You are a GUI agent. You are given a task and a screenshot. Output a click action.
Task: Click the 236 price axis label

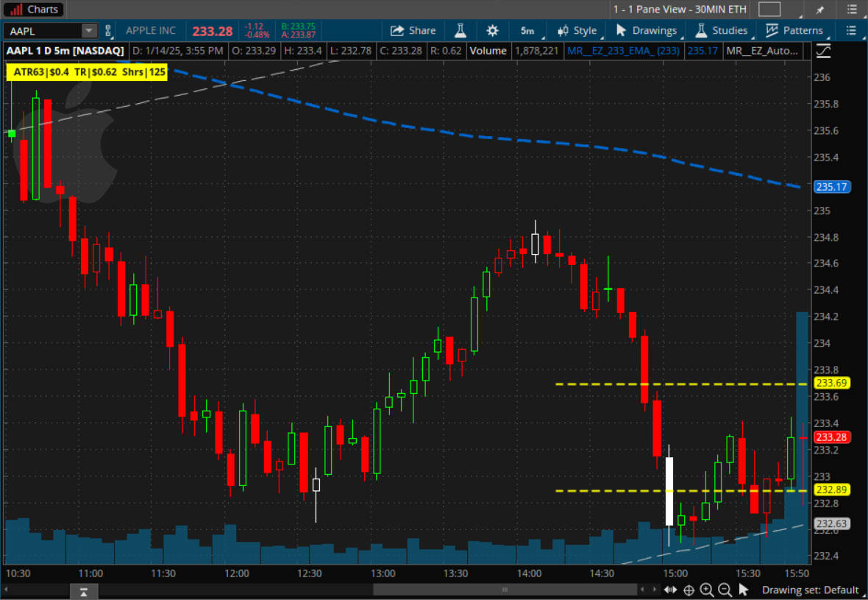pyautogui.click(x=822, y=77)
